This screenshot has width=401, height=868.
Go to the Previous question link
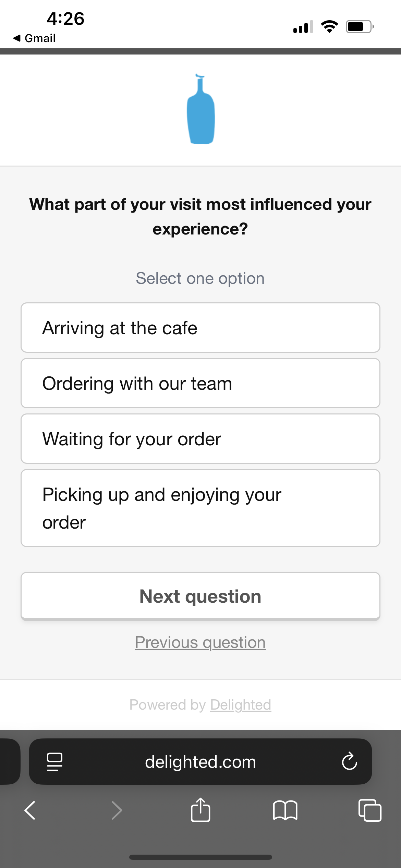200,642
